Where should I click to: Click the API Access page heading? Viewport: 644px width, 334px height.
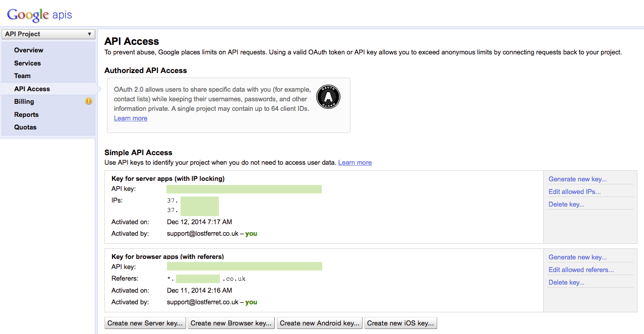(132, 41)
